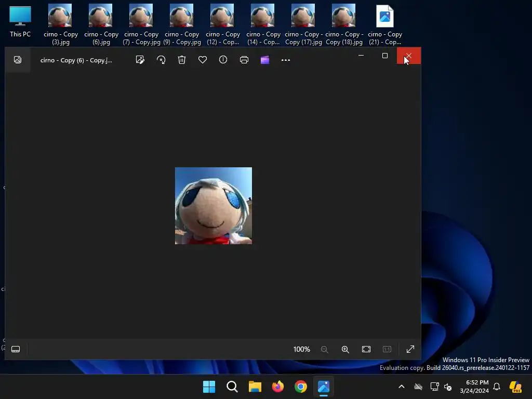Select This PC desktop icon
This screenshot has height=399, width=532.
[20, 21]
